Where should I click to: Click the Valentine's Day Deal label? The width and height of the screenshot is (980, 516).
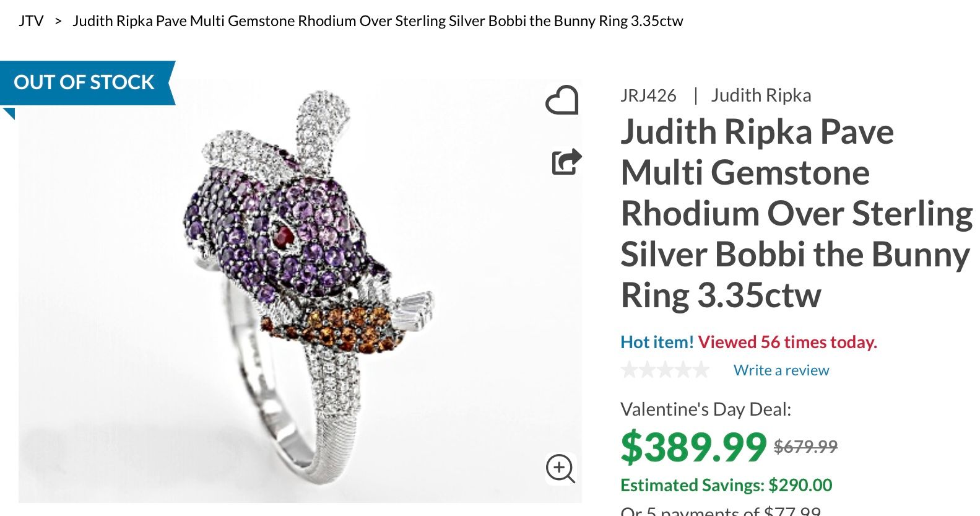[x=706, y=409]
